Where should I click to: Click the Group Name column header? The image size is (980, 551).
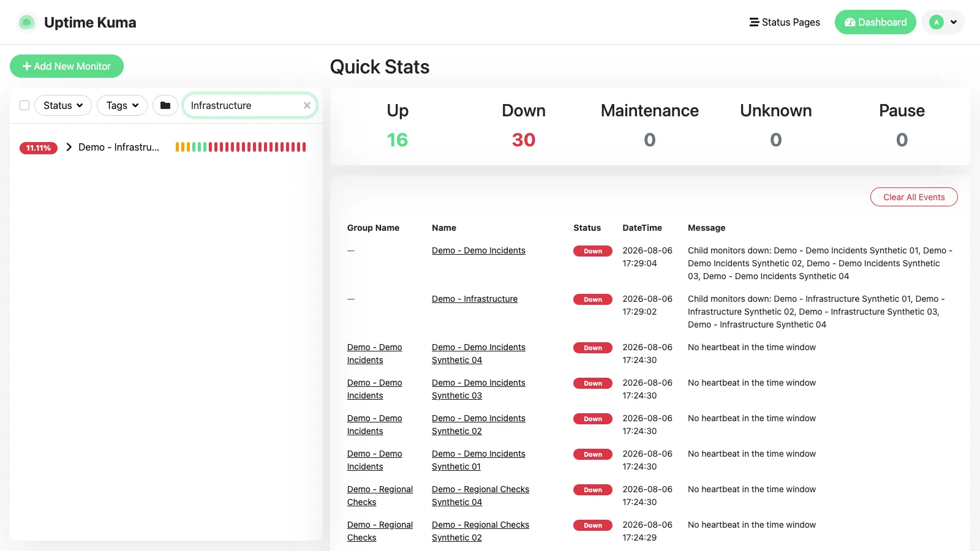point(373,228)
